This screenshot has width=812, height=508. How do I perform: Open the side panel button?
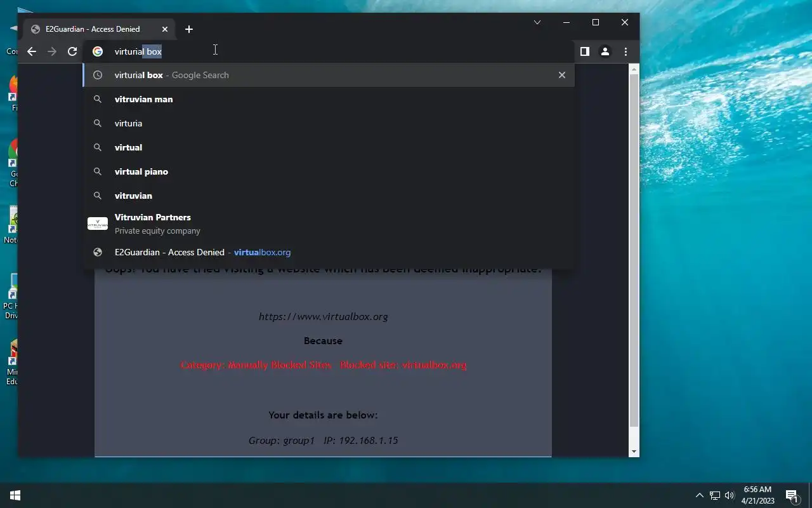(x=585, y=51)
